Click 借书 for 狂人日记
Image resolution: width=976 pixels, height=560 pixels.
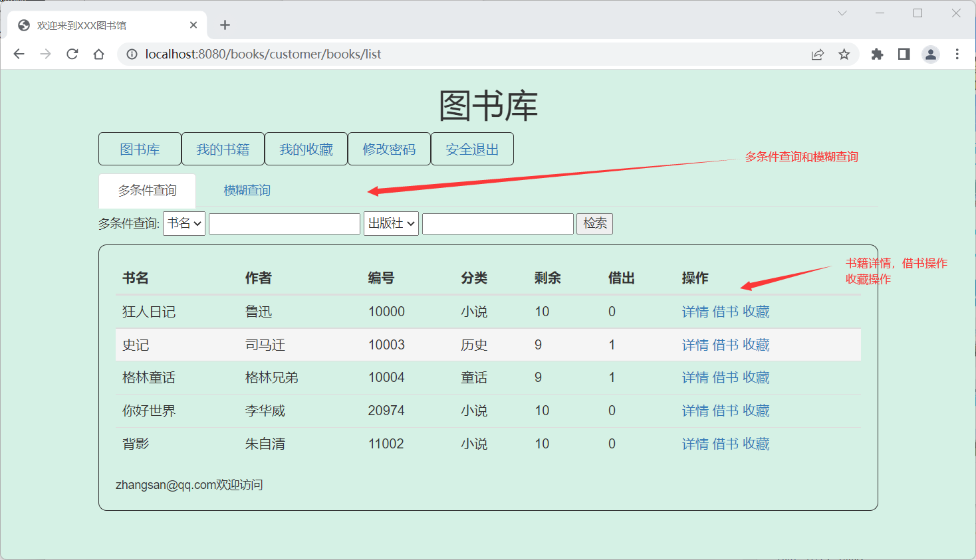coord(725,312)
